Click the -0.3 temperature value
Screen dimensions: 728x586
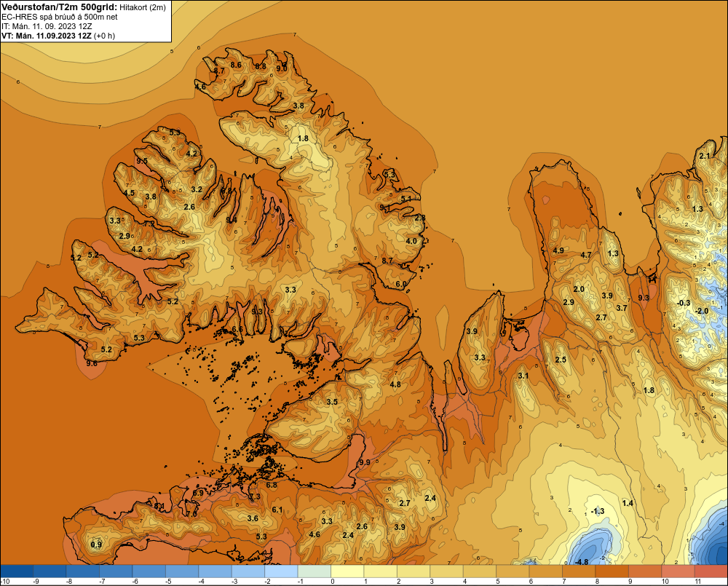tap(684, 303)
